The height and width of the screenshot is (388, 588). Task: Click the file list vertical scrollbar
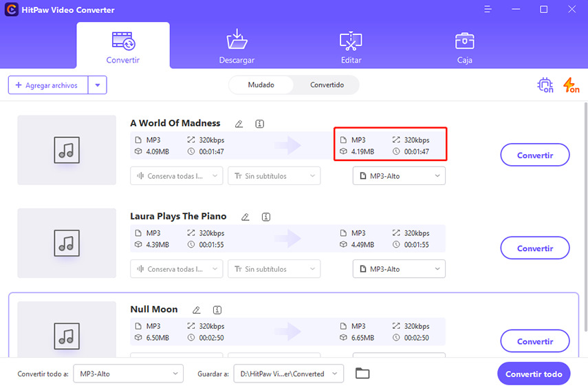point(585,217)
